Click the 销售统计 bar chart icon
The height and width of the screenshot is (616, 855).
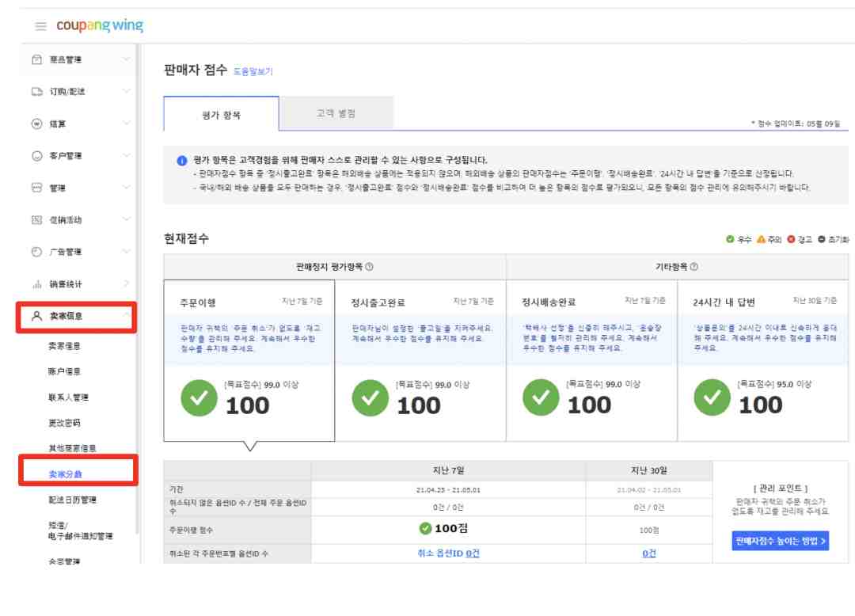(36, 284)
